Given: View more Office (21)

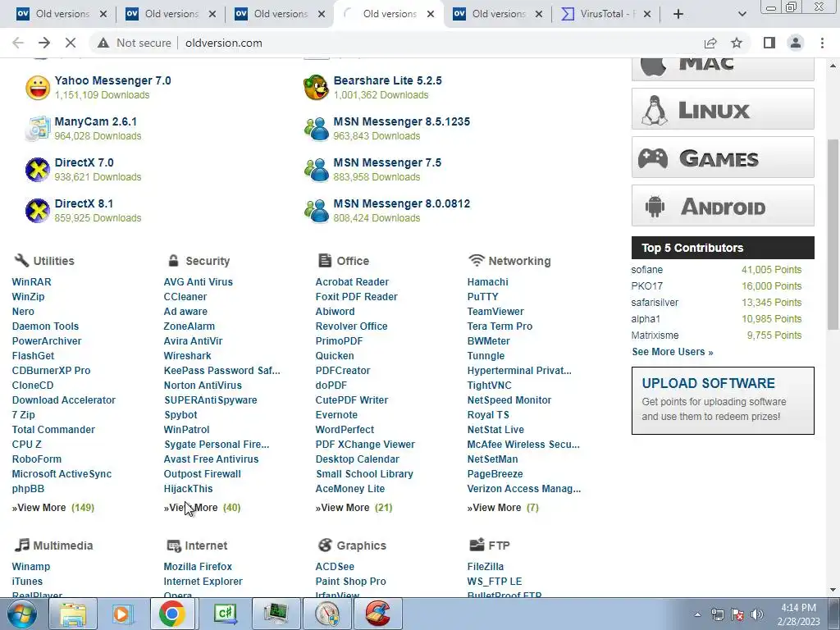Looking at the screenshot, I should (x=354, y=507).
